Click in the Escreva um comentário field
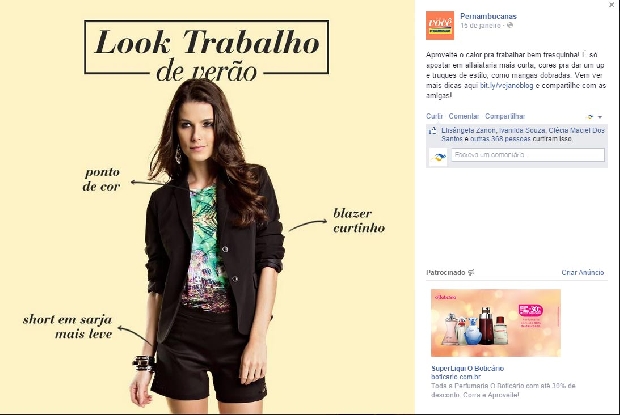Viewport: 620px width, 415px height. pyautogui.click(x=528, y=155)
